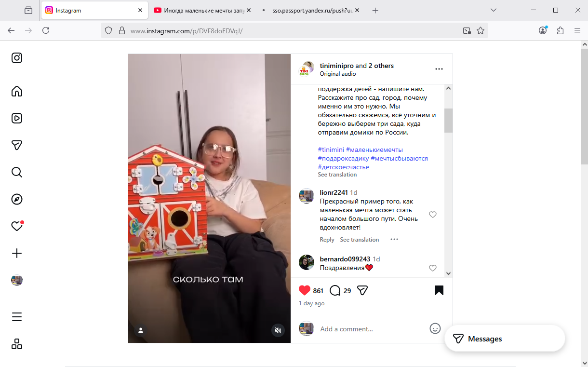Open Search via magnifier sidebar icon
The height and width of the screenshot is (367, 588).
click(x=17, y=172)
